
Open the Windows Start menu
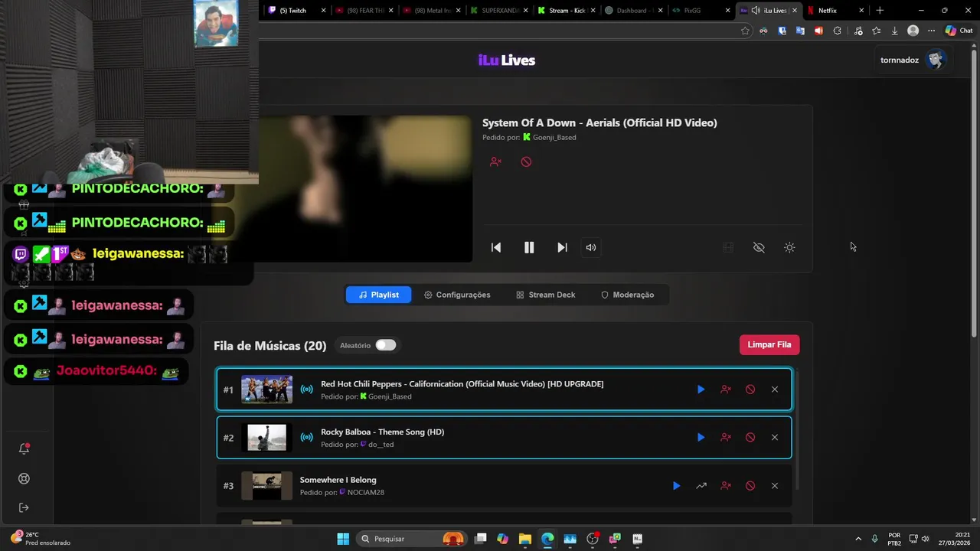pos(343,539)
